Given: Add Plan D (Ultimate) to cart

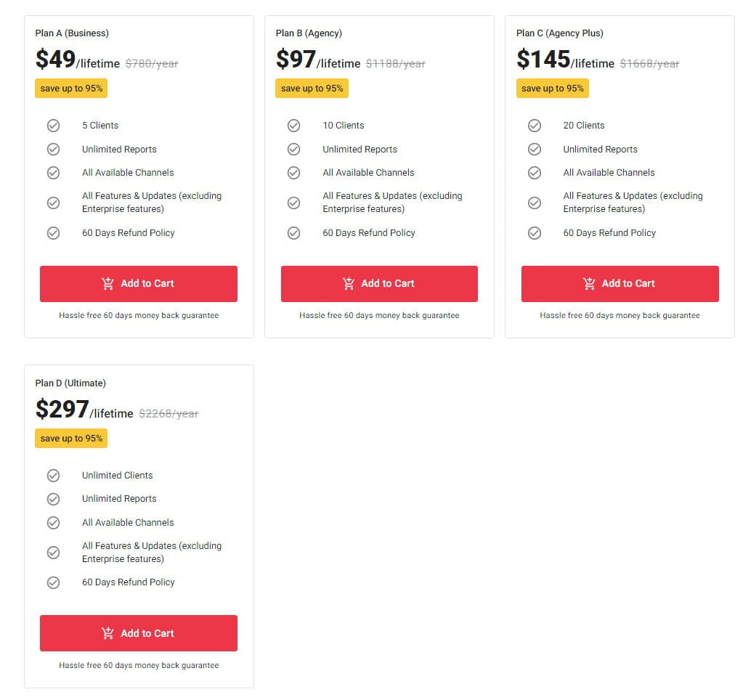Looking at the screenshot, I should click(x=139, y=633).
